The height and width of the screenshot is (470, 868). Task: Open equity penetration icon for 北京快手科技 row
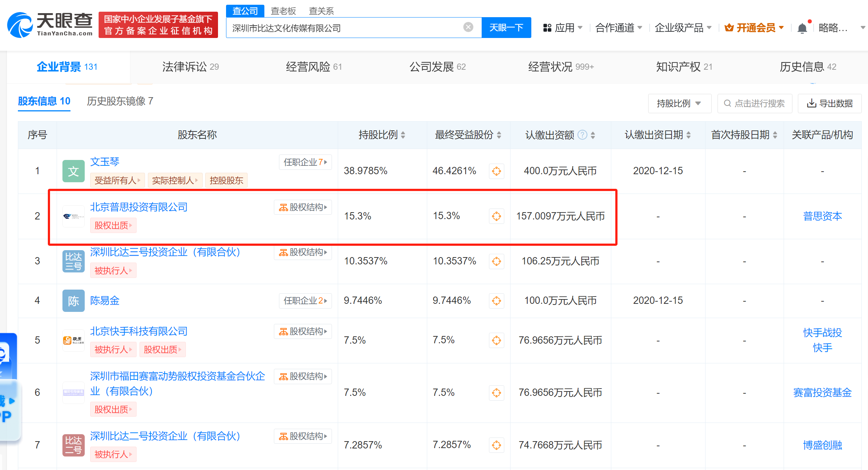click(496, 340)
